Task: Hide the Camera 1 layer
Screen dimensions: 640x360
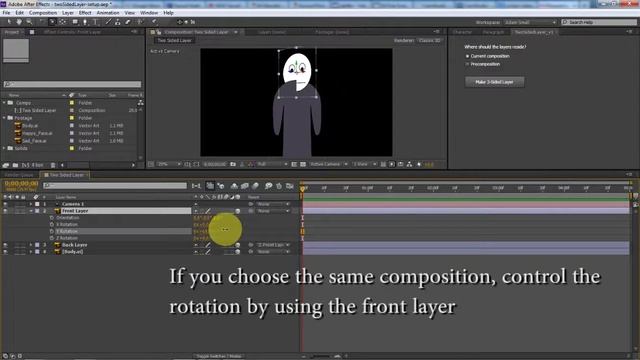Action: pyautogui.click(x=5, y=204)
